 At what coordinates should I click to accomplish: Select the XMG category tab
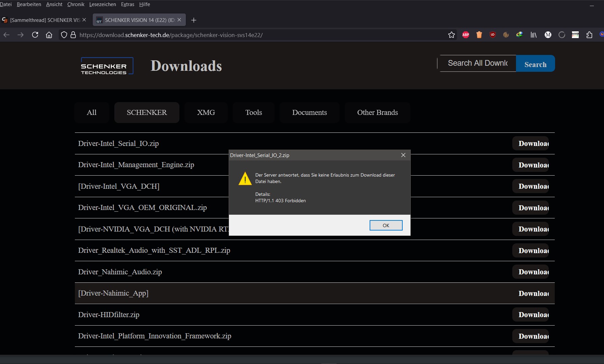point(206,113)
